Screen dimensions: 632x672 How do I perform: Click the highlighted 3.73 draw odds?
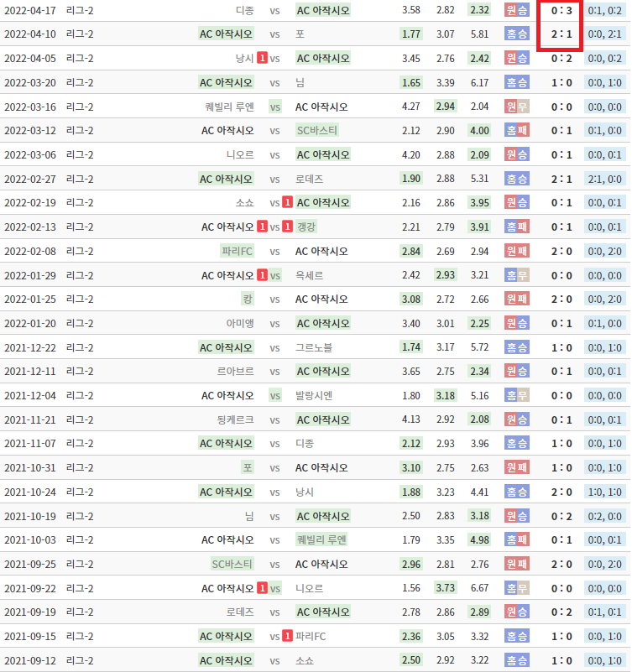(446, 588)
